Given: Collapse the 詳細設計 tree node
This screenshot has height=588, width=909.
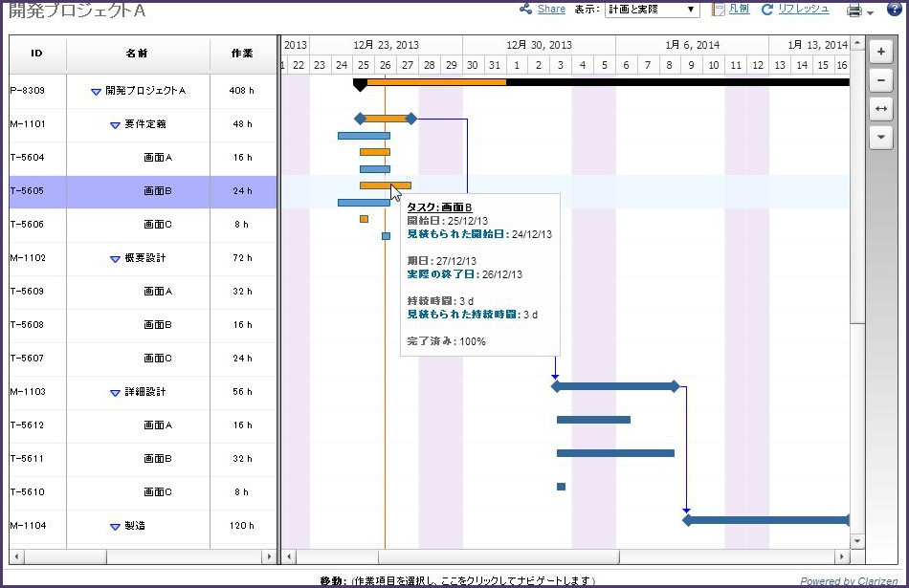Looking at the screenshot, I should pyautogui.click(x=115, y=392).
